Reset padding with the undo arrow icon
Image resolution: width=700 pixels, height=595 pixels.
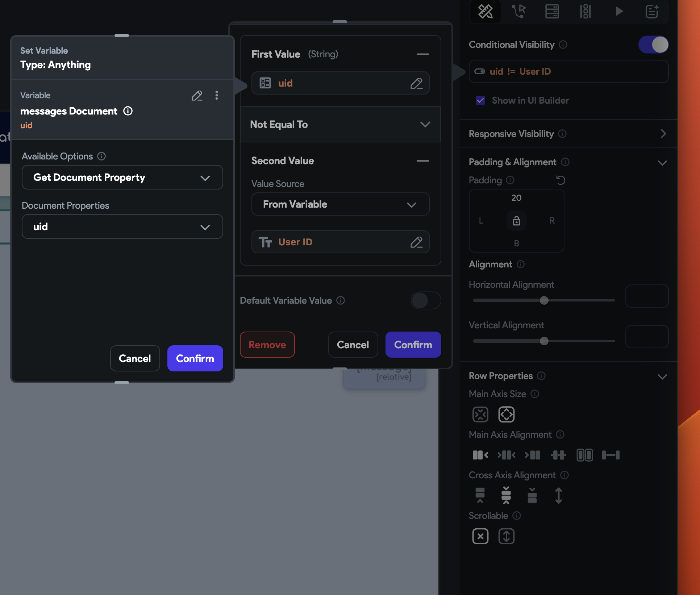click(561, 180)
